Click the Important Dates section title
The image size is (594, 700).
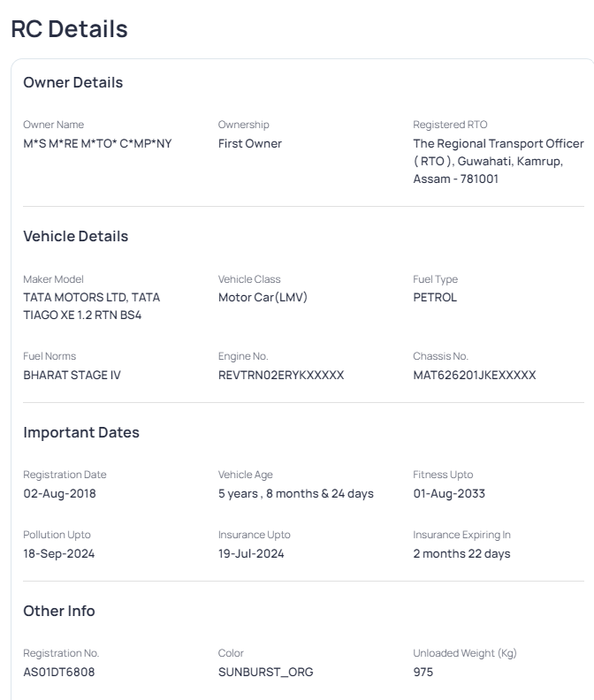[81, 433]
